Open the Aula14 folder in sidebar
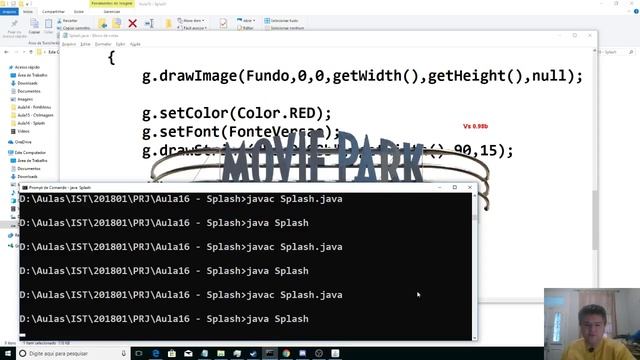 pyautogui.click(x=31, y=107)
